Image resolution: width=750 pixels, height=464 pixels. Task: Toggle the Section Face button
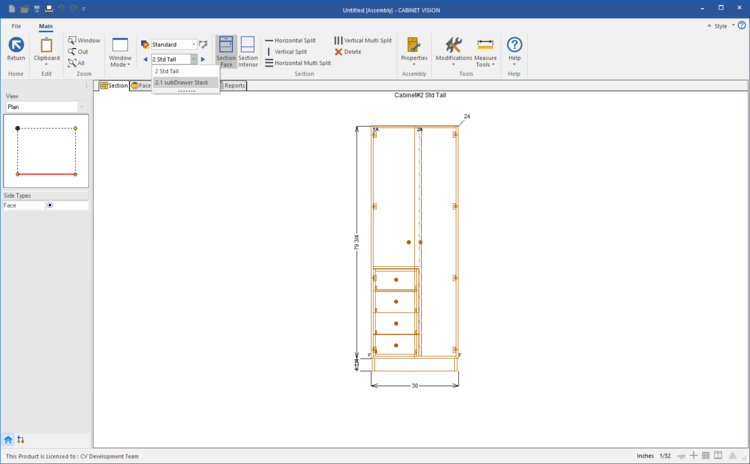pyautogui.click(x=226, y=50)
